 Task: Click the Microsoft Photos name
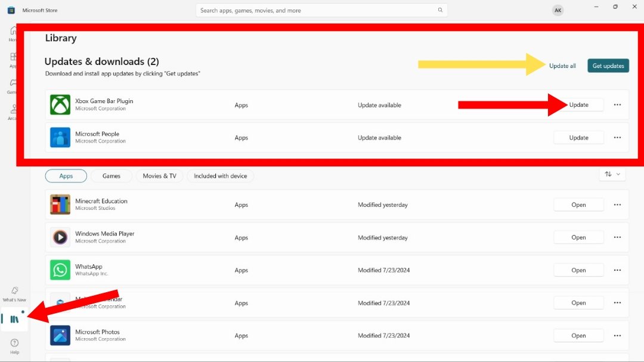97,332
